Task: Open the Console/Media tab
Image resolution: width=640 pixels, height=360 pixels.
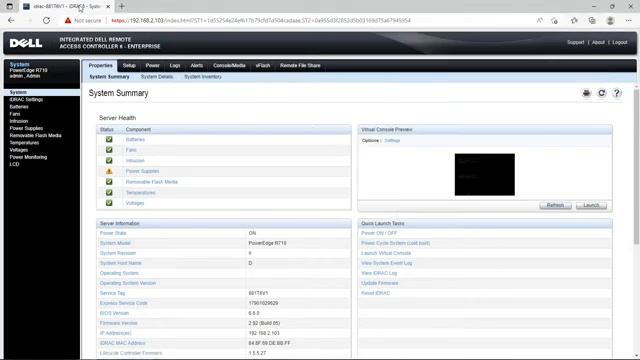Action: tap(229, 66)
